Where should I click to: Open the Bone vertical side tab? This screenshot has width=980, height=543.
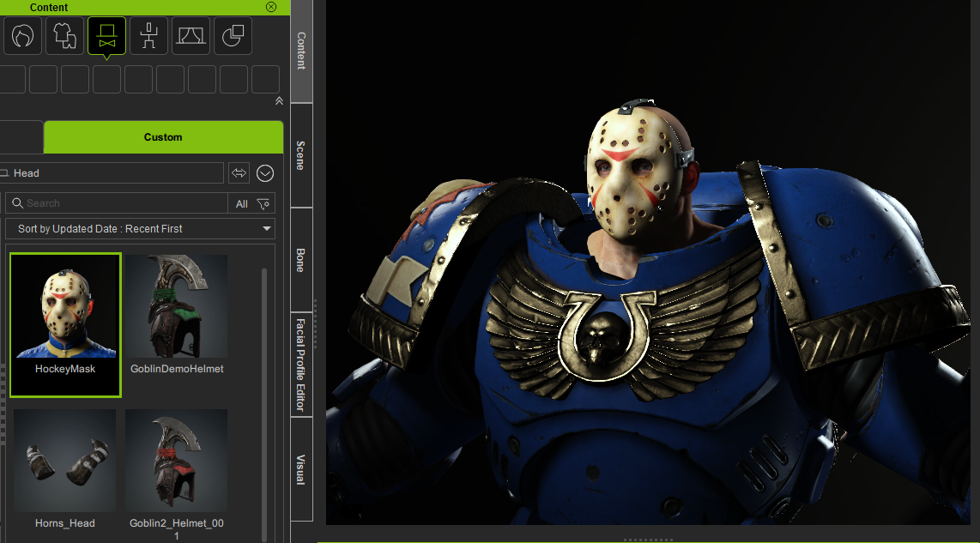pyautogui.click(x=301, y=260)
